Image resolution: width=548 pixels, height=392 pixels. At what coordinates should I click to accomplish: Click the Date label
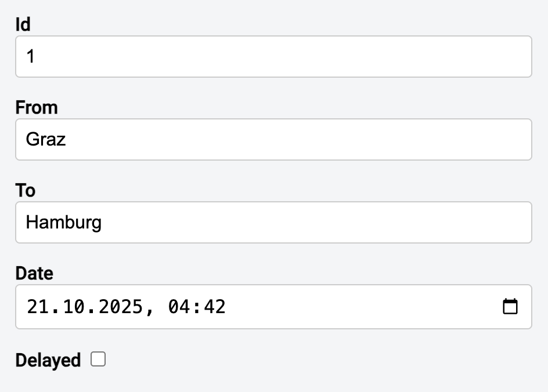(34, 274)
